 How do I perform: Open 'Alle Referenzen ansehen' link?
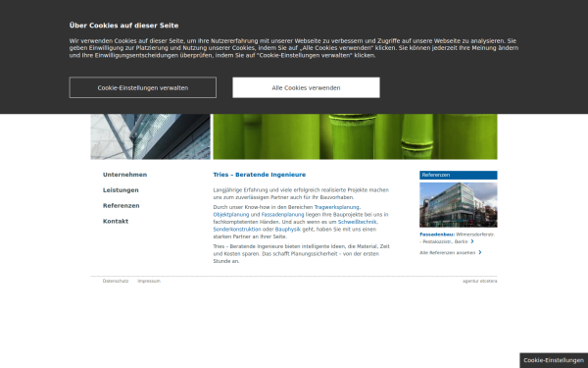[448, 253]
